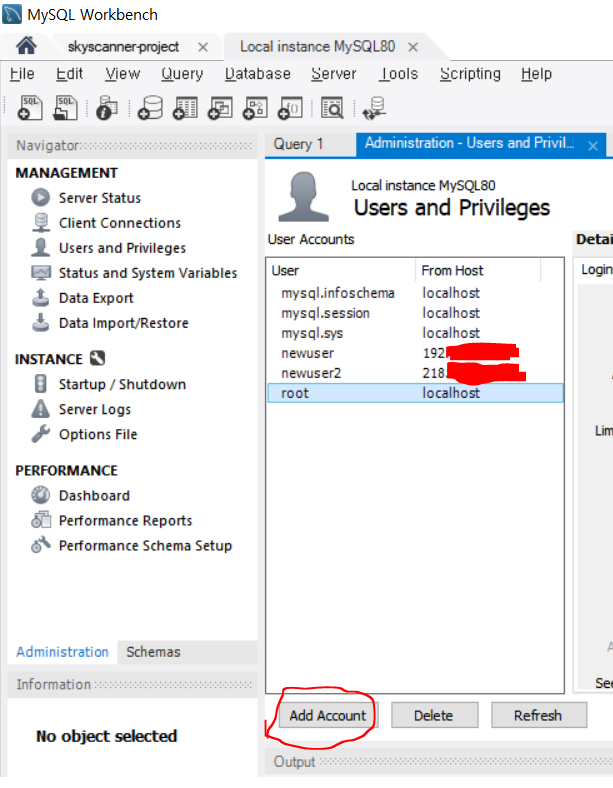Create new table toolbar icon
613x788 pixels.
click(185, 108)
